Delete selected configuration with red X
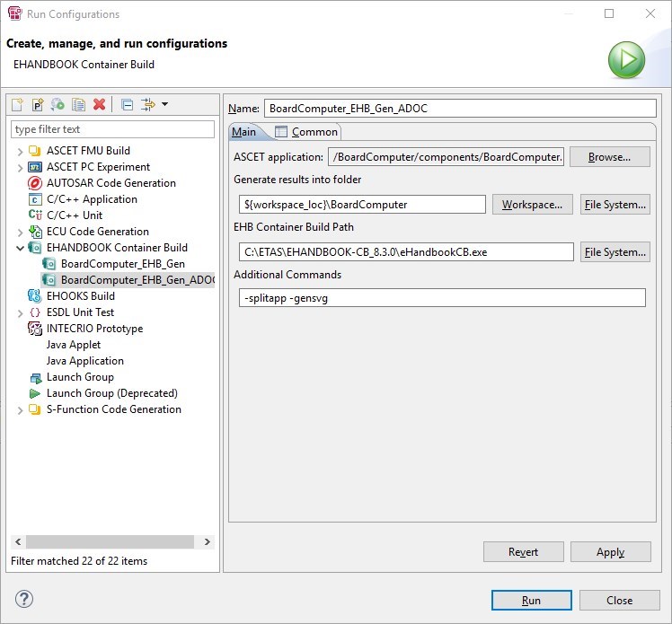Viewport: 672px width, 624px height. point(100,104)
